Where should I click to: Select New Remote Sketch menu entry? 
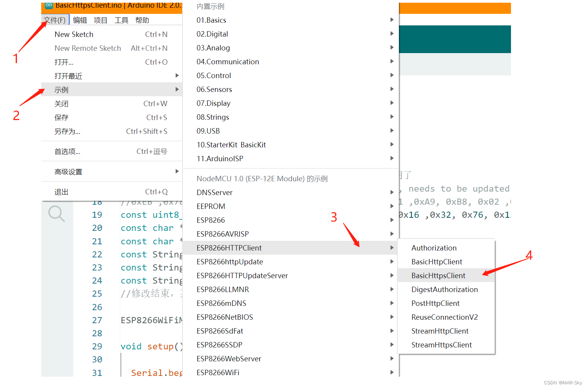click(87, 48)
